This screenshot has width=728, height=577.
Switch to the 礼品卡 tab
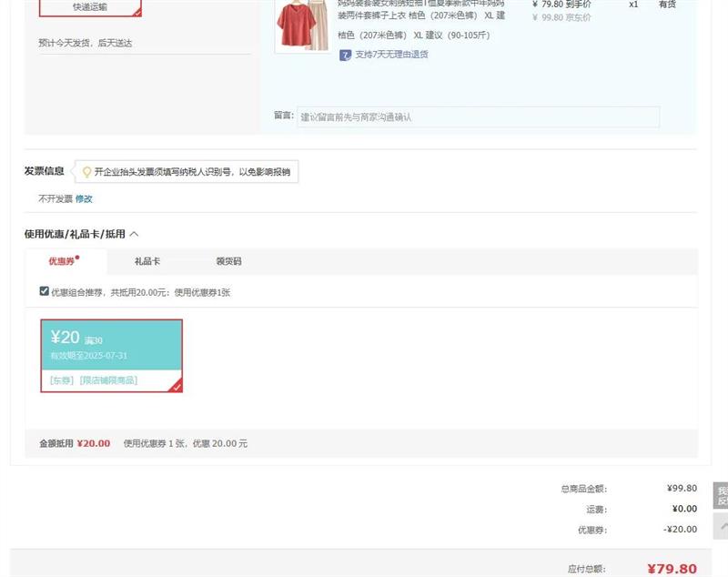[147, 261]
